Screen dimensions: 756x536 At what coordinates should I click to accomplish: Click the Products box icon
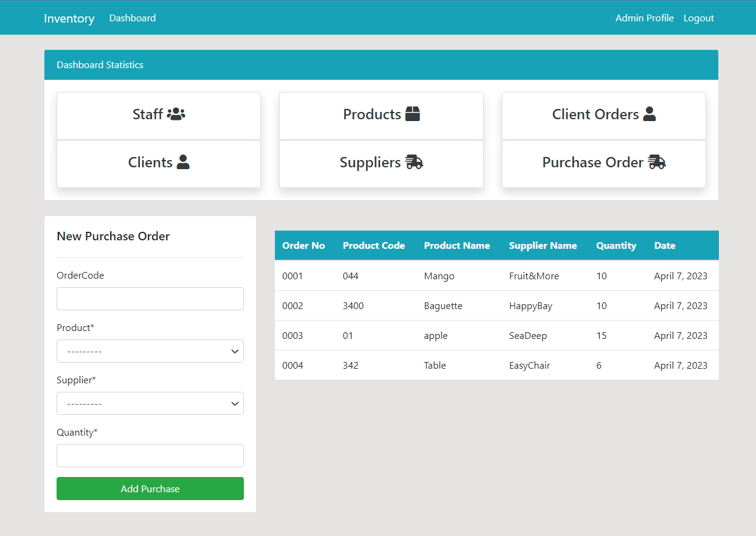tap(413, 113)
